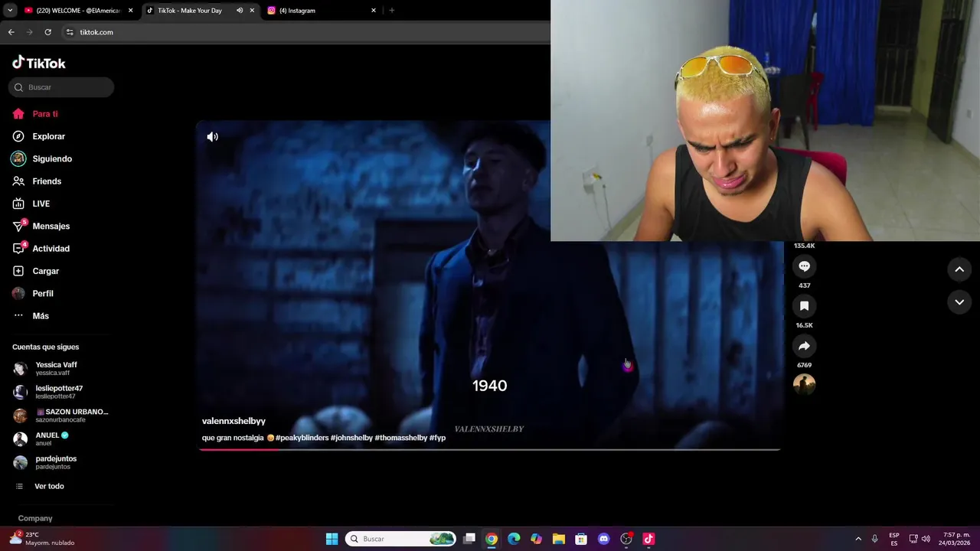The height and width of the screenshot is (551, 980).
Task: Open the Actividad notifications
Action: pyautogui.click(x=41, y=249)
